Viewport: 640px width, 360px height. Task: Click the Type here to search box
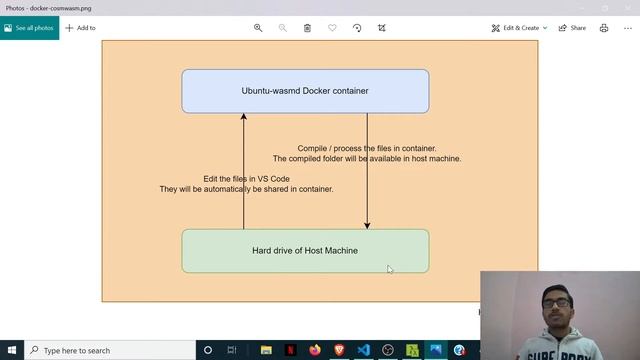110,350
